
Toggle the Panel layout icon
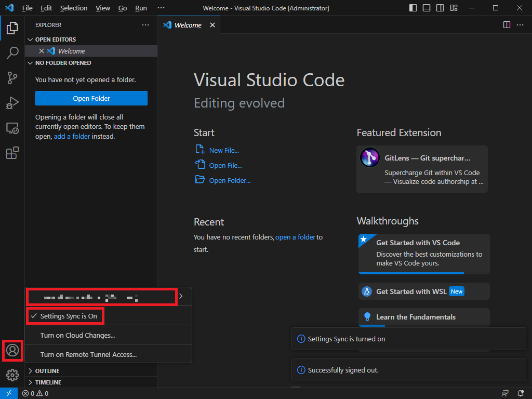(x=427, y=8)
